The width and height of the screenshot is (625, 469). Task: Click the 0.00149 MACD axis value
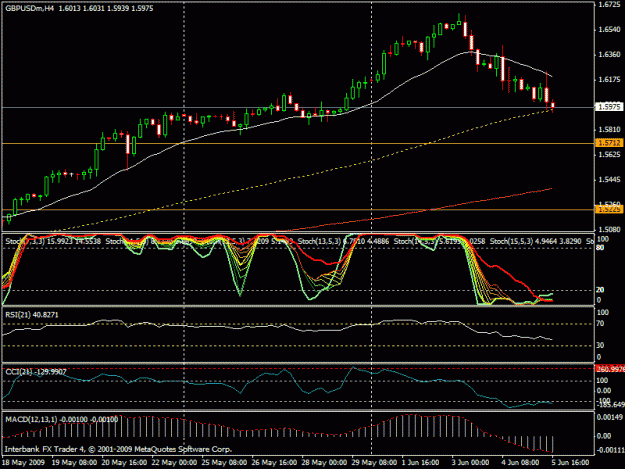pyautogui.click(x=609, y=418)
